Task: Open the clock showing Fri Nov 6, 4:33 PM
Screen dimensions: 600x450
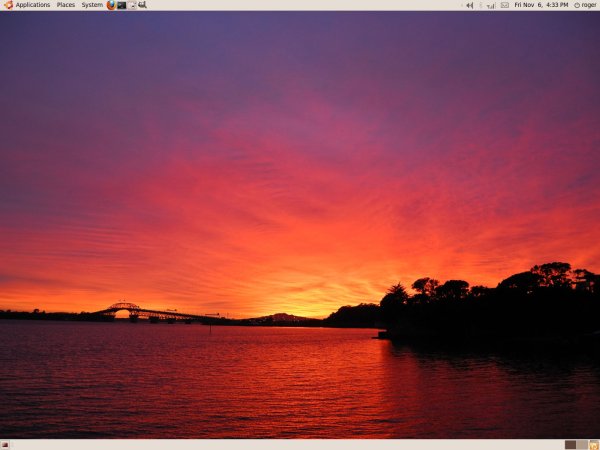Action: pos(541,5)
